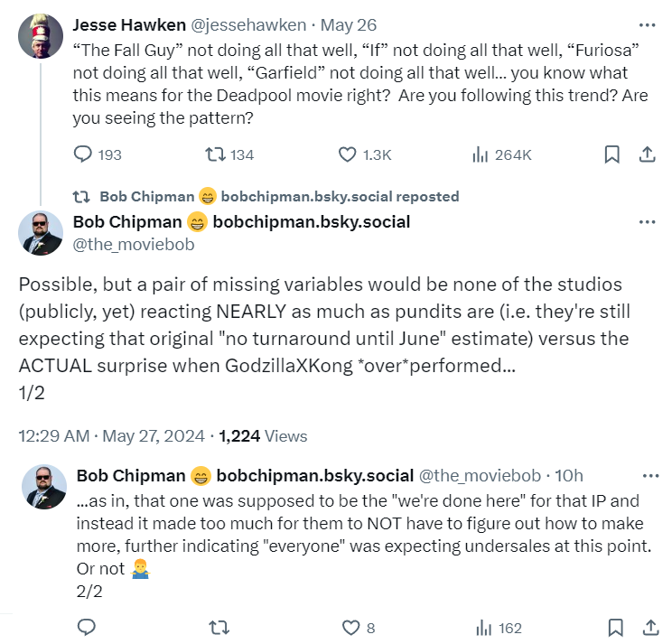Reply to the 2/2 tweet

tap(87, 627)
